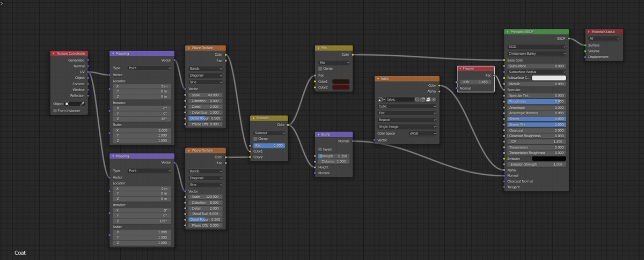Click the Height input socket on Bump node
This screenshot has height=260, width=644.
tap(315, 167)
